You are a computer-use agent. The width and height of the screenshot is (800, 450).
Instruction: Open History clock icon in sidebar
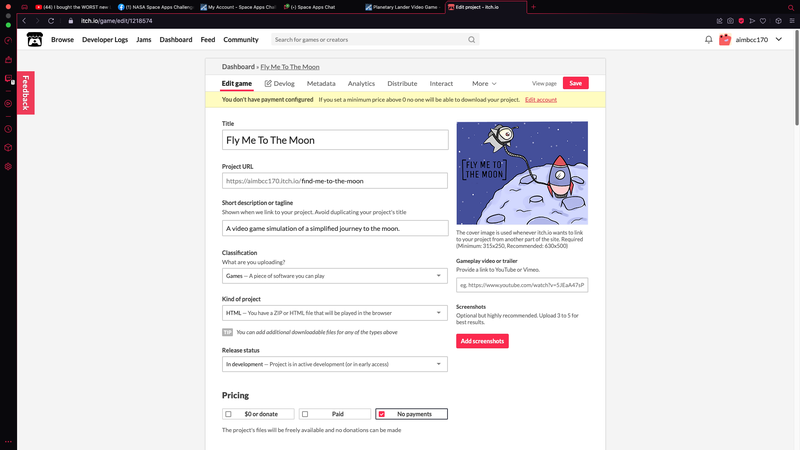tap(8, 129)
